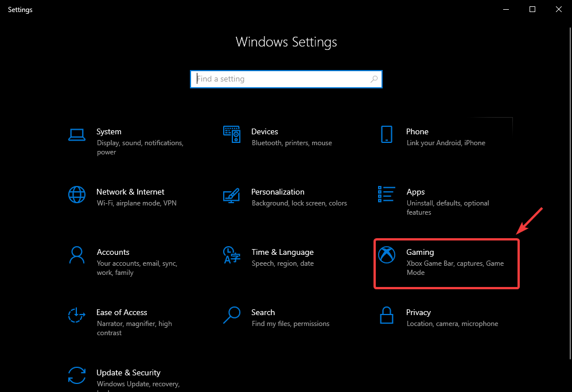Open Update & Security label
572x392 pixels.
(x=129, y=372)
